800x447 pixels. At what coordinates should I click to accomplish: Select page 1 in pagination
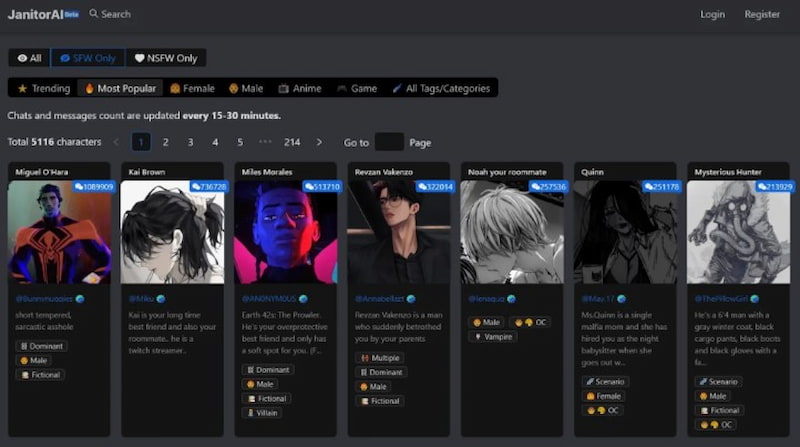coord(141,142)
